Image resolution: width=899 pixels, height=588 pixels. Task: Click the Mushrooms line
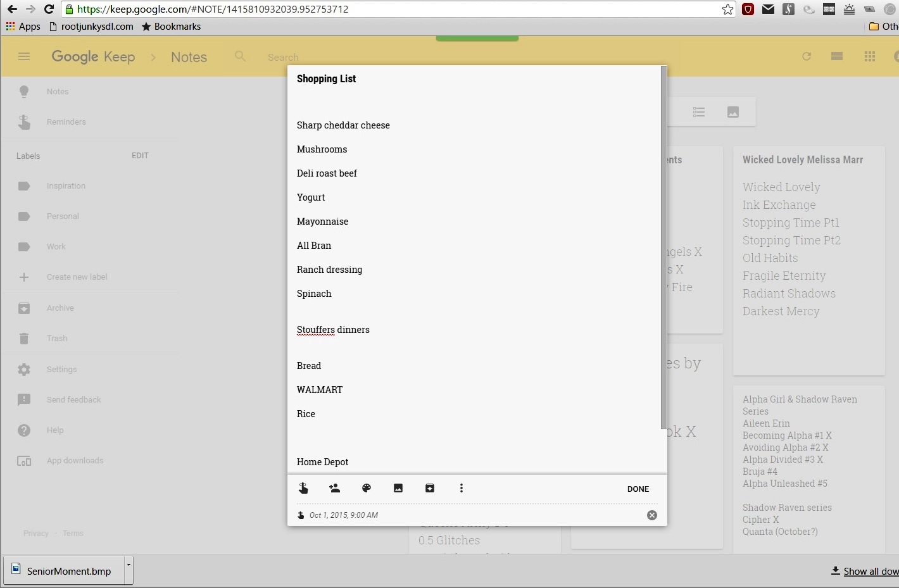click(x=322, y=149)
